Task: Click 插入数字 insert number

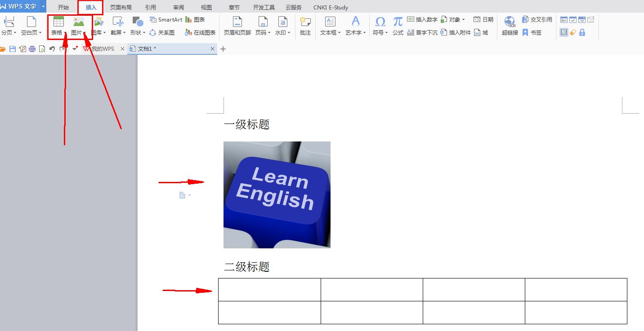Action: (x=422, y=20)
